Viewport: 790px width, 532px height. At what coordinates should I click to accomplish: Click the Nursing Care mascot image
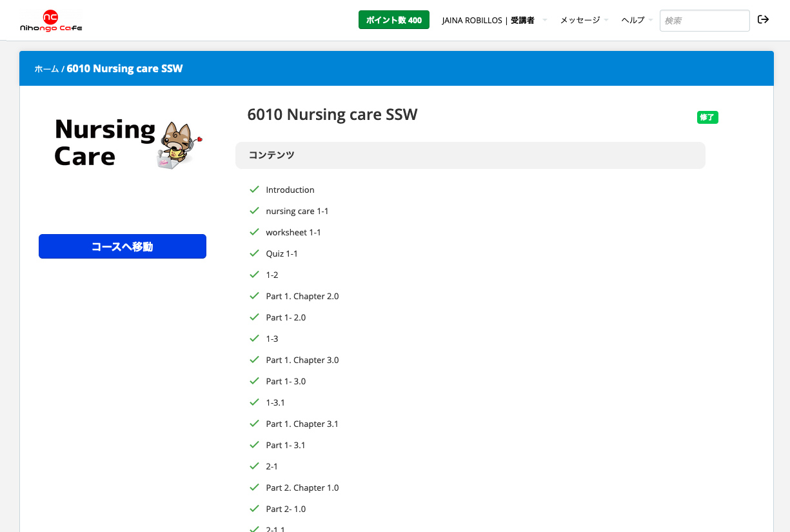click(x=179, y=146)
